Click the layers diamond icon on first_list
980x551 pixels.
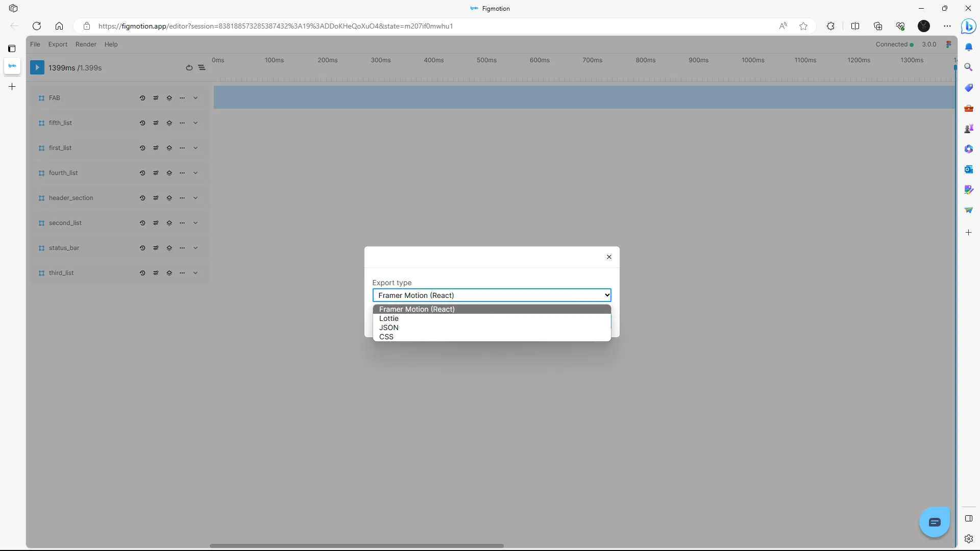coord(169,148)
